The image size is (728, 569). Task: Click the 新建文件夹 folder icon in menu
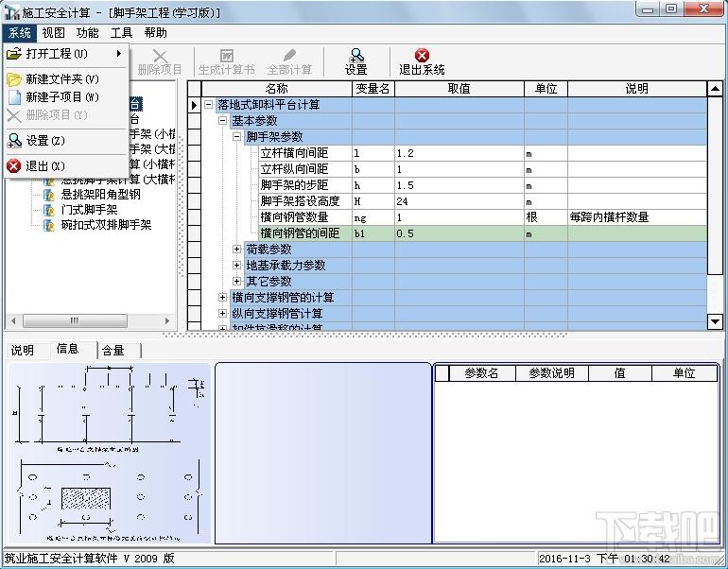pyautogui.click(x=14, y=79)
